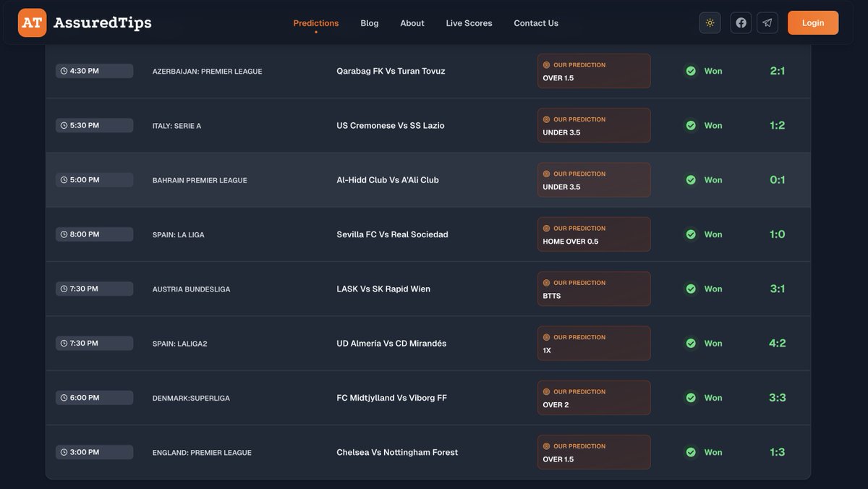Click the clock icon beside 4:30 PM
Image resolution: width=868 pixels, height=489 pixels.
pos(64,71)
